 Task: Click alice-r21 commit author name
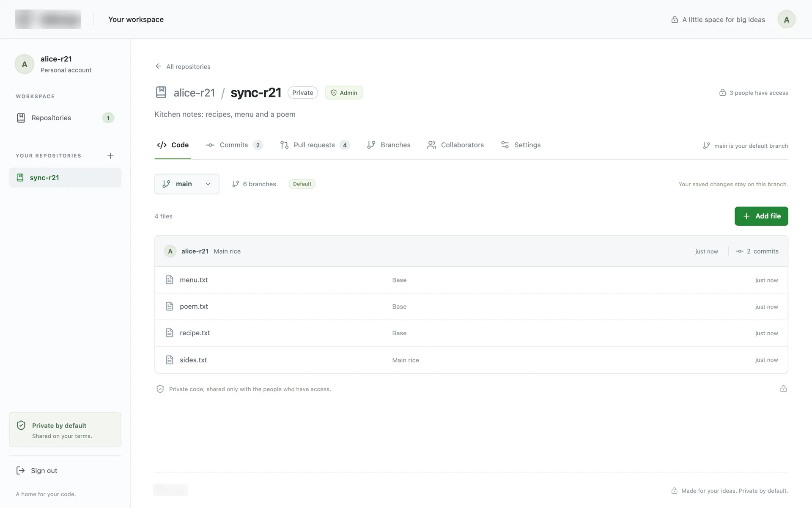point(195,251)
